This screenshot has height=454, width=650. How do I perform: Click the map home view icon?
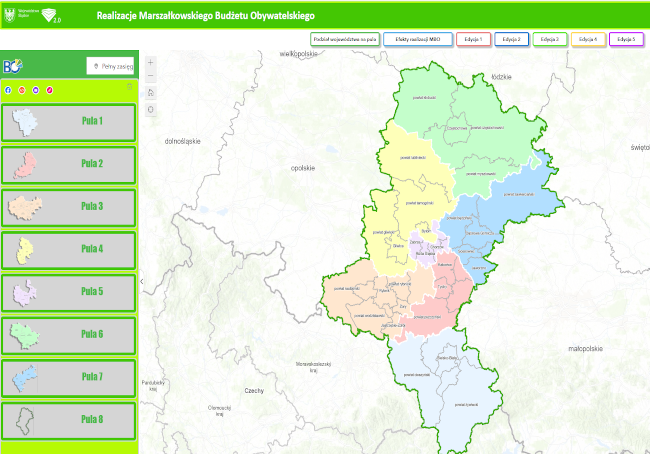coord(150,92)
